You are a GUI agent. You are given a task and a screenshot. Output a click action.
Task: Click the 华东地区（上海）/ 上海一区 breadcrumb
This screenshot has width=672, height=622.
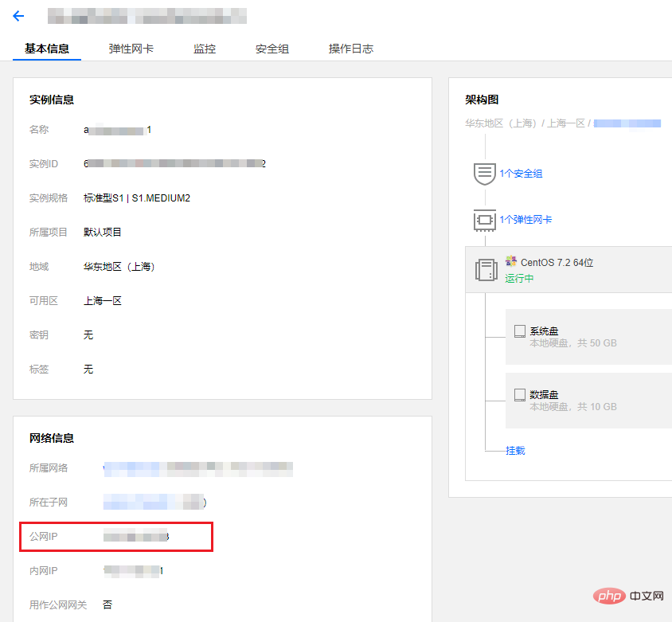click(525, 123)
